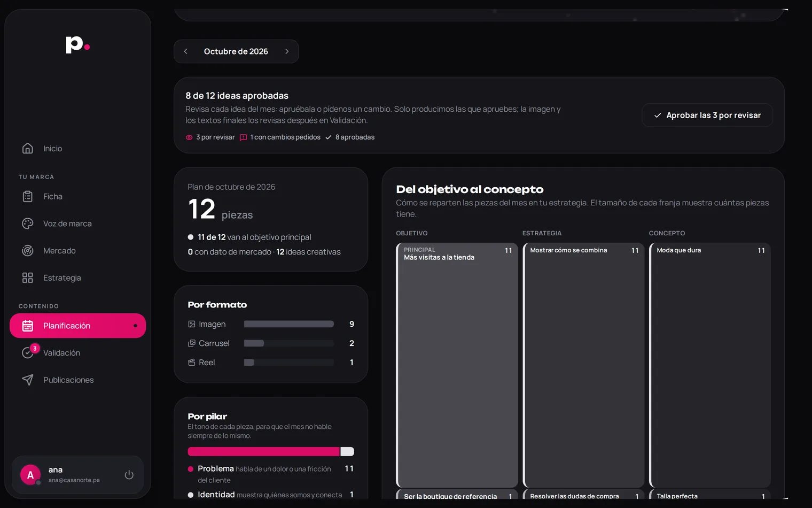The width and height of the screenshot is (812, 508).
Task: Click the Inicio home icon
Action: (x=28, y=148)
